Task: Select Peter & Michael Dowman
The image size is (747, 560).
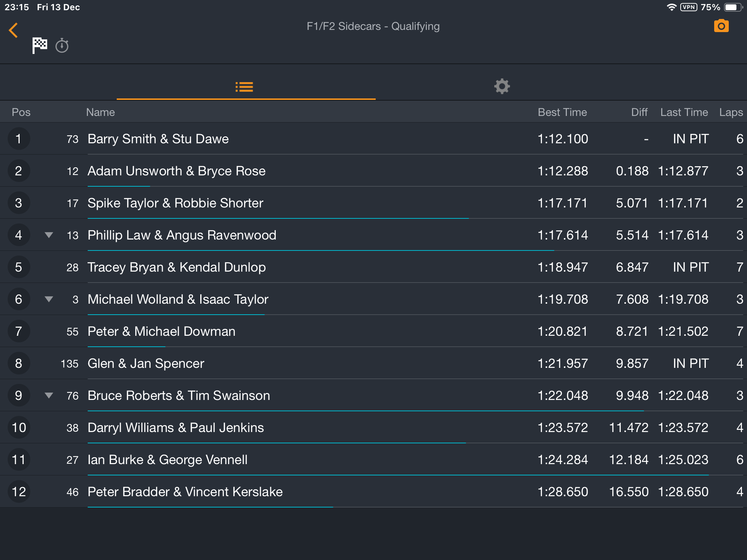Action: pos(162,331)
